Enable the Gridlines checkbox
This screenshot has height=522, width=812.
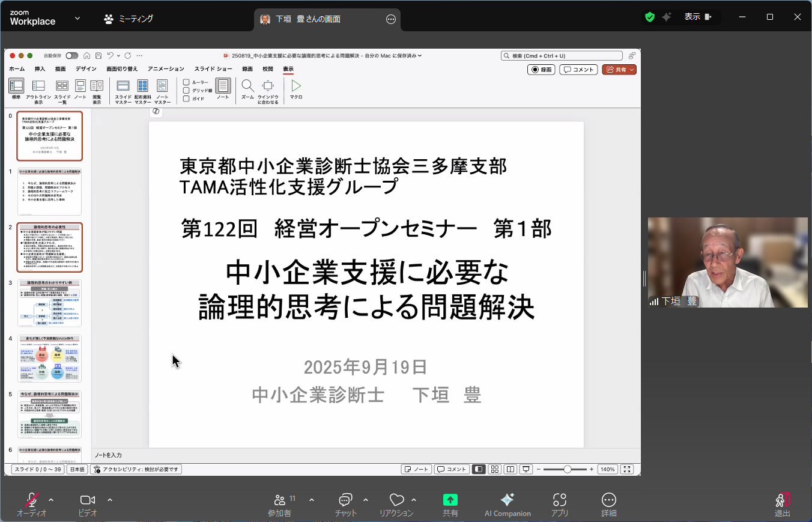[x=186, y=91]
